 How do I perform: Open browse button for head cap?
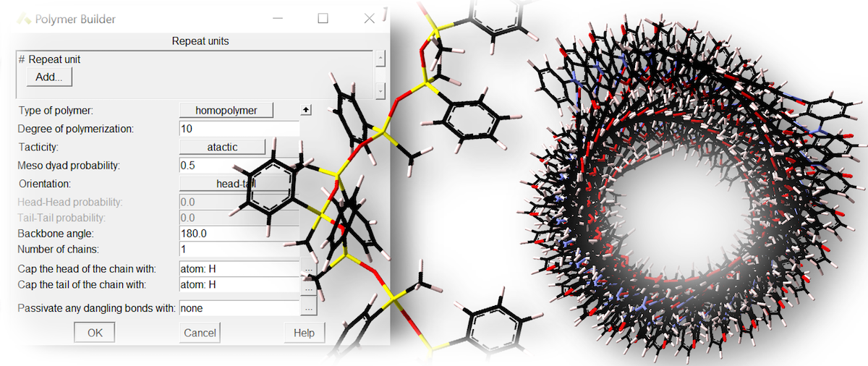[309, 270]
